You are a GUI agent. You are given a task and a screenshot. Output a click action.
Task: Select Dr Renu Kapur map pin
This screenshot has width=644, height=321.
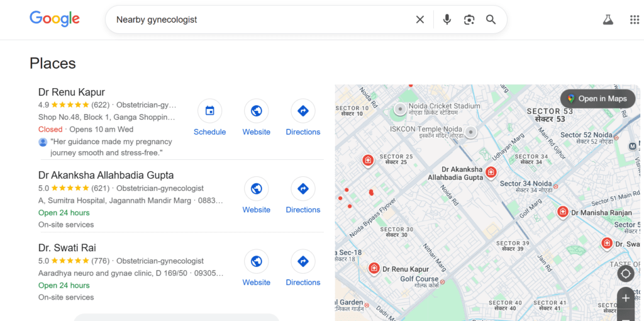click(374, 269)
